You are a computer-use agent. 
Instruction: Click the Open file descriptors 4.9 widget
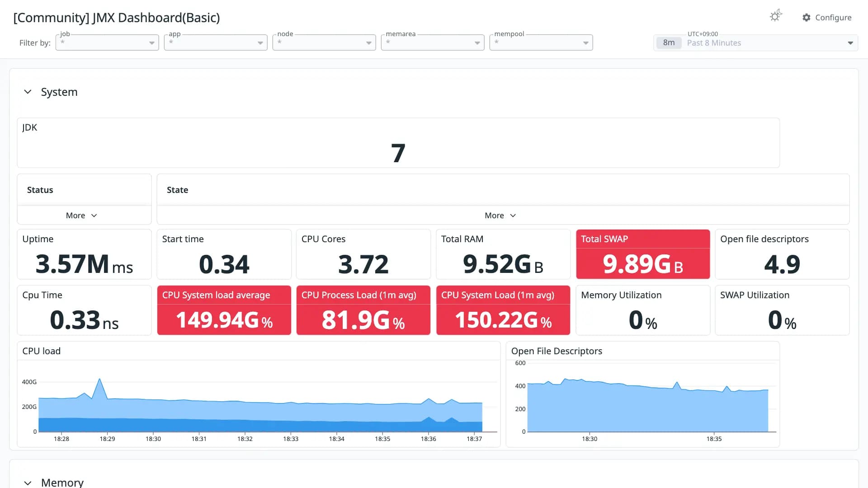(782, 254)
